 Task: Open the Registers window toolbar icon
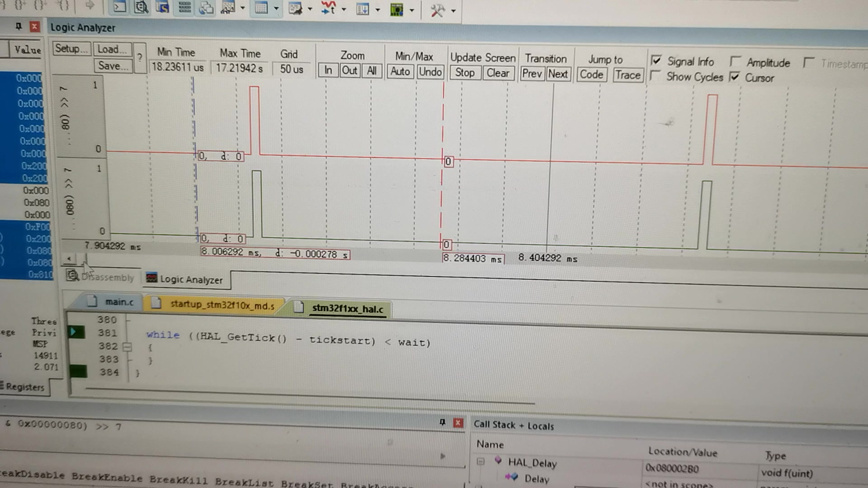[x=184, y=8]
